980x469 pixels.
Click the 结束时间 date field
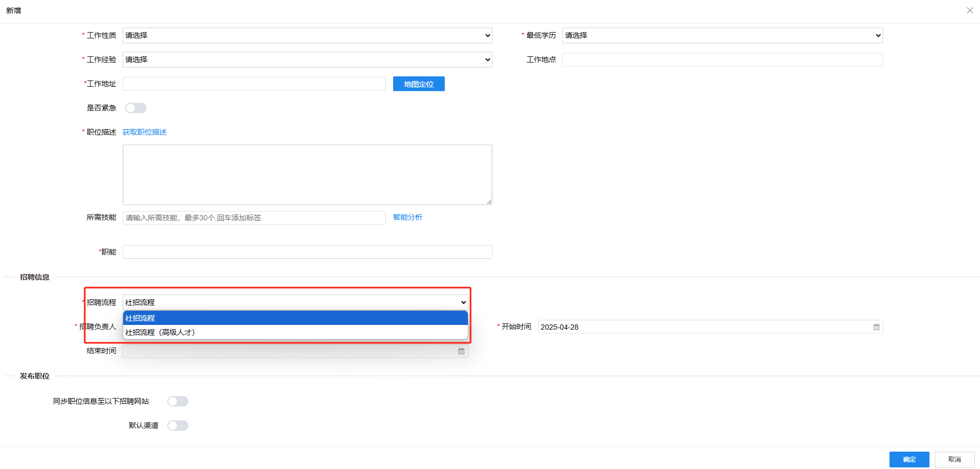(295, 351)
